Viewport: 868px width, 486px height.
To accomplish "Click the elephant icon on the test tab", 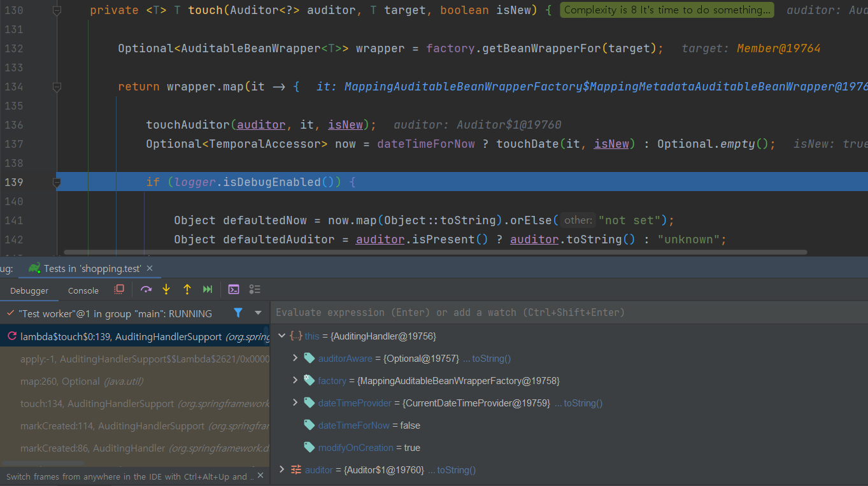I will coord(34,268).
